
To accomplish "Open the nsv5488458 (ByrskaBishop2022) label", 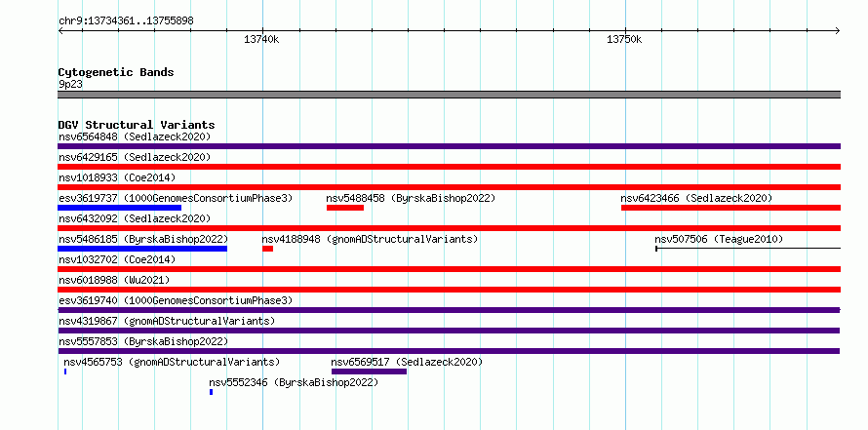I will pyautogui.click(x=411, y=198).
